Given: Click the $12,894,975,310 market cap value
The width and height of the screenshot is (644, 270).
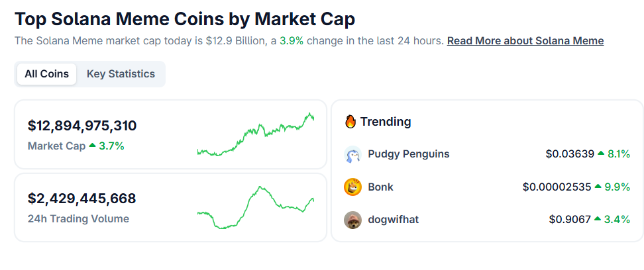Looking at the screenshot, I should 82,126.
